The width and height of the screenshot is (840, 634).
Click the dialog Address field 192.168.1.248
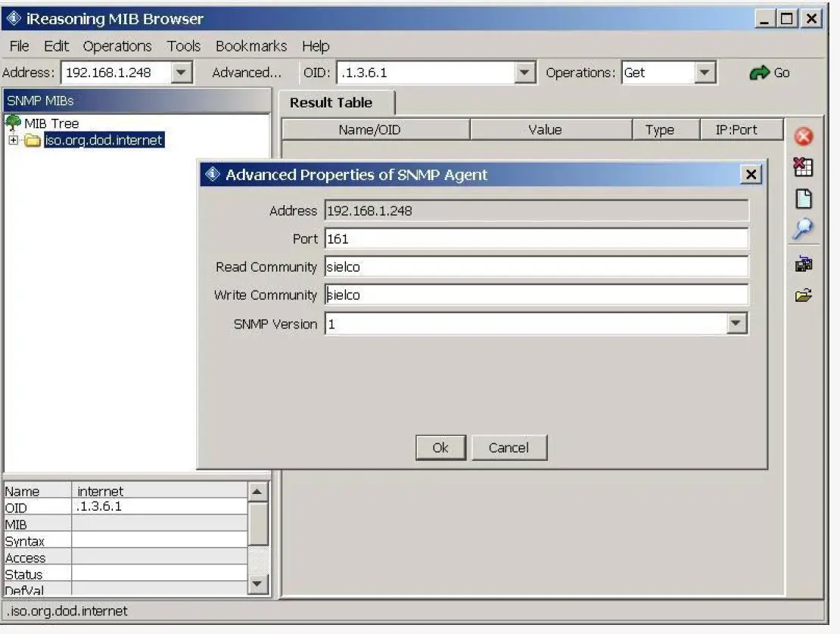click(x=537, y=211)
